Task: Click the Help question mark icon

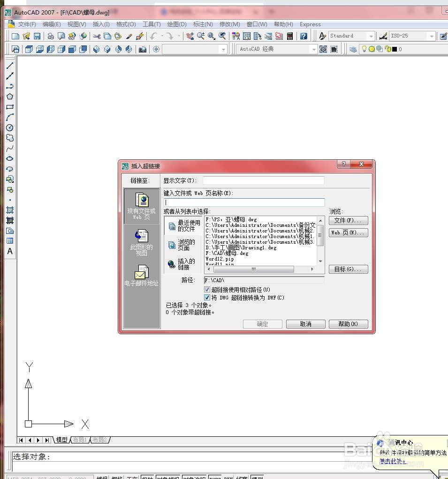Action: 304,36
